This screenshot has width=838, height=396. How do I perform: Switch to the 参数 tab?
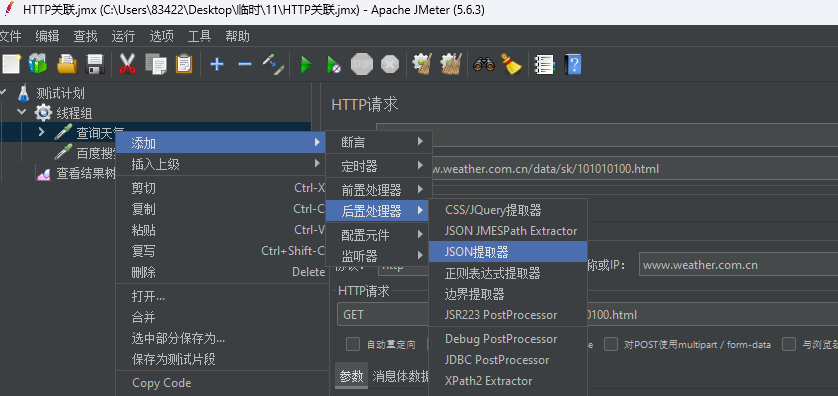[x=352, y=376]
